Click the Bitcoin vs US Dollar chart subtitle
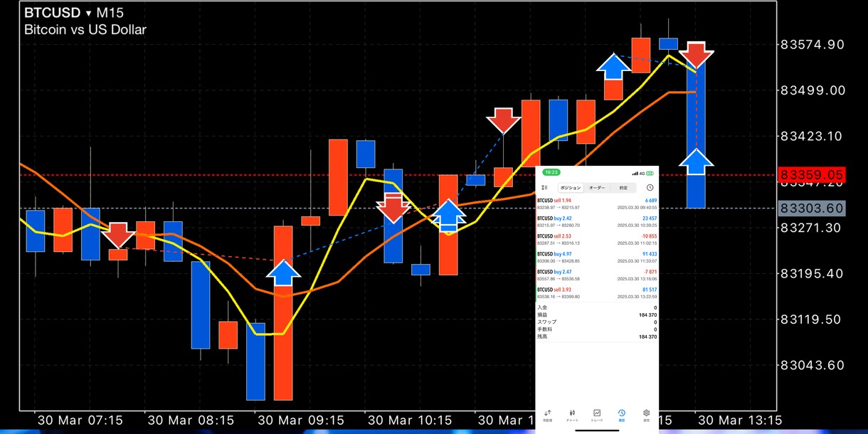868x434 pixels. click(85, 30)
